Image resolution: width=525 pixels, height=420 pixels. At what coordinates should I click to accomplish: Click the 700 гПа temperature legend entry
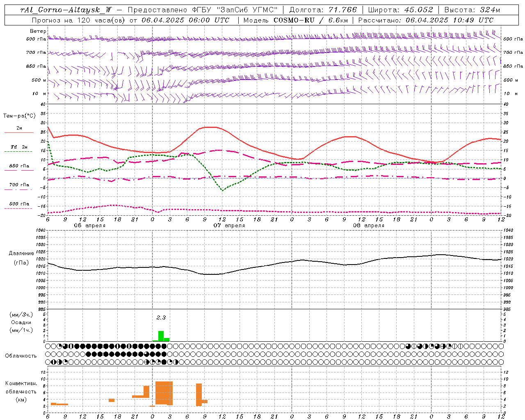pos(19,185)
